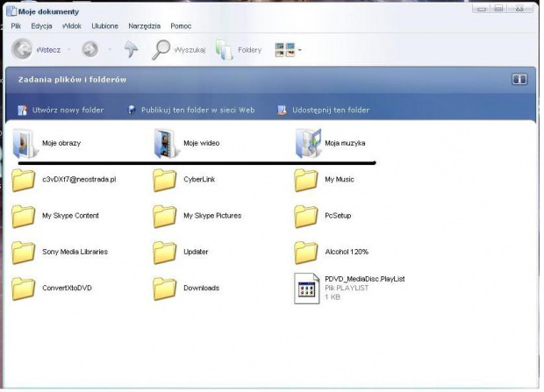Click the forward navigation arrow icon
The height and width of the screenshot is (392, 544).
89,50
